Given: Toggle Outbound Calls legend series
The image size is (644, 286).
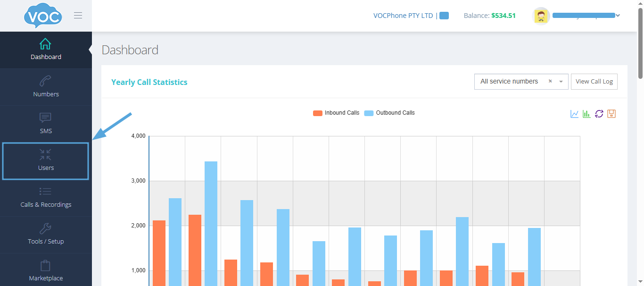Looking at the screenshot, I should click(x=389, y=113).
